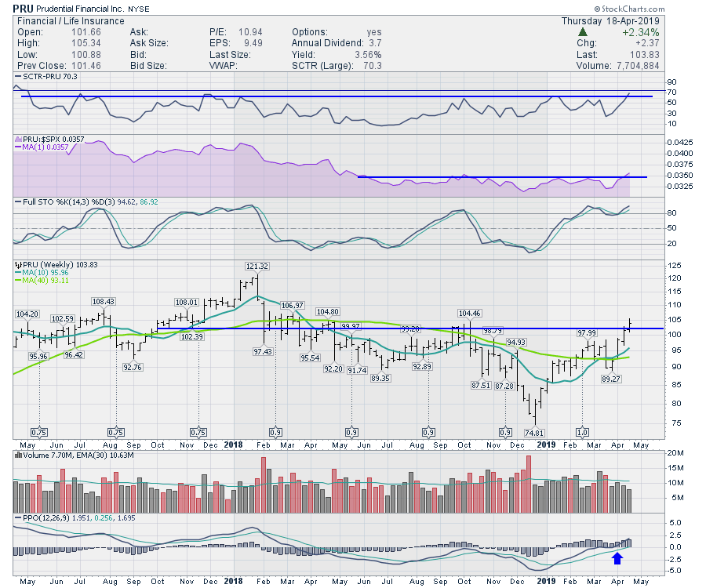Click the 92.20 low price label
This screenshot has height=588, width=706.
(333, 369)
